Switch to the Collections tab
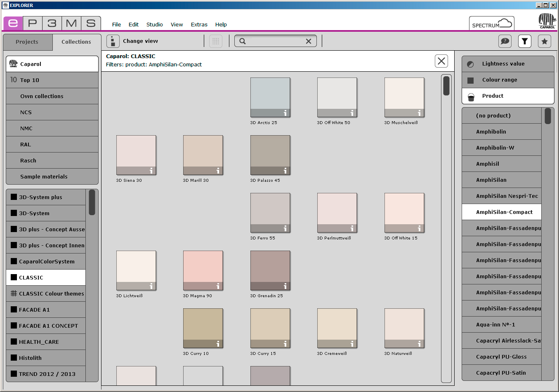 pyautogui.click(x=76, y=42)
